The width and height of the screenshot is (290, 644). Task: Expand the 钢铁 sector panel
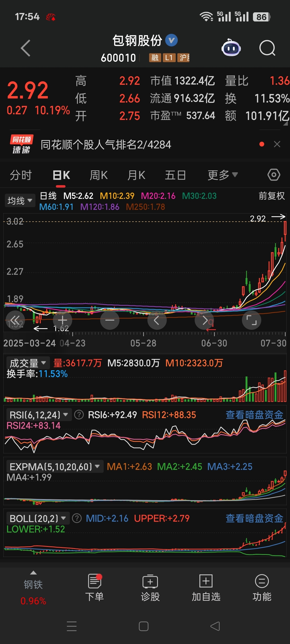pyautogui.click(x=33, y=587)
